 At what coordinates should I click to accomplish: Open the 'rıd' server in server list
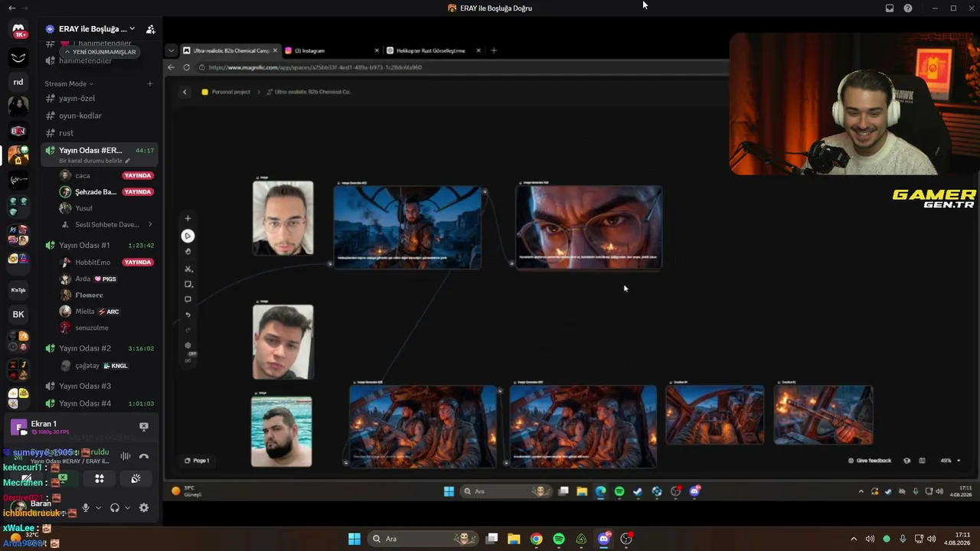18,82
